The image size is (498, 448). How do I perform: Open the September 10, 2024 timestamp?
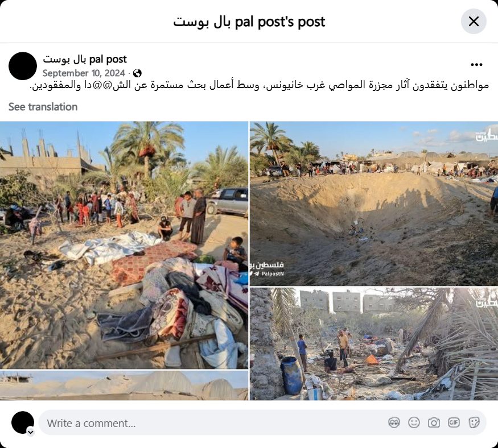(84, 73)
